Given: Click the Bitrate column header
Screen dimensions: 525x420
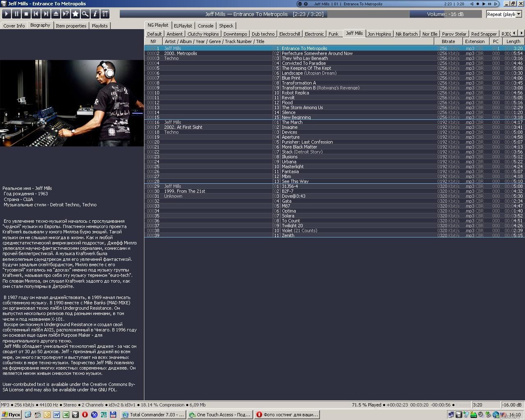Looking at the screenshot, I should click(x=448, y=41).
